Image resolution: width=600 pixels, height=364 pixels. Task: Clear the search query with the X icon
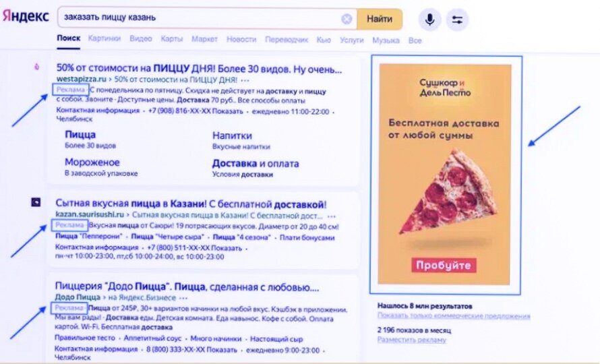pos(347,19)
